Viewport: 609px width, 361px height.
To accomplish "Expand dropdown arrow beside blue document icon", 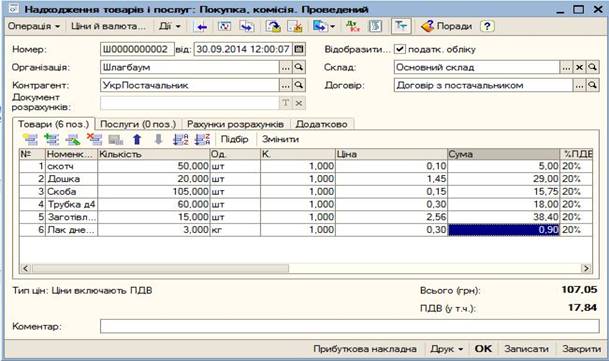I will click(333, 26).
